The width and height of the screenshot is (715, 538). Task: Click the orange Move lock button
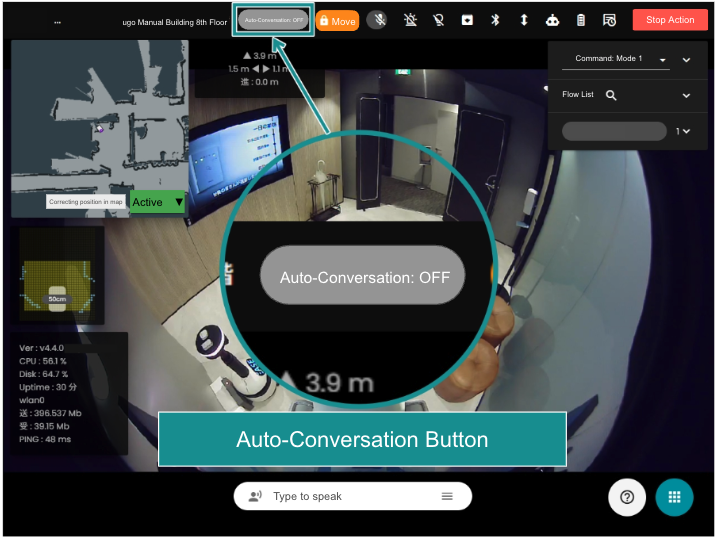[x=337, y=21]
